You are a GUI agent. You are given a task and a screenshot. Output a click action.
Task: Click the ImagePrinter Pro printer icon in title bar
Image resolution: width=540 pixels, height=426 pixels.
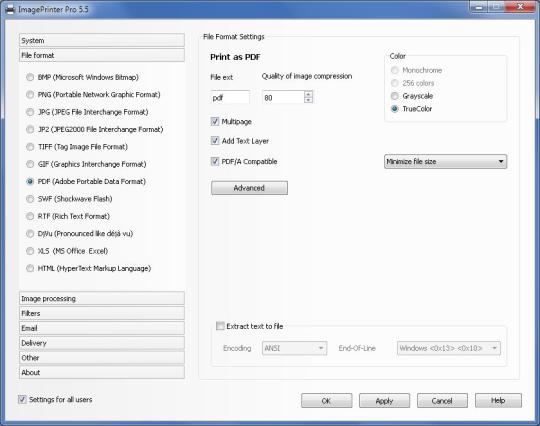[x=10, y=9]
